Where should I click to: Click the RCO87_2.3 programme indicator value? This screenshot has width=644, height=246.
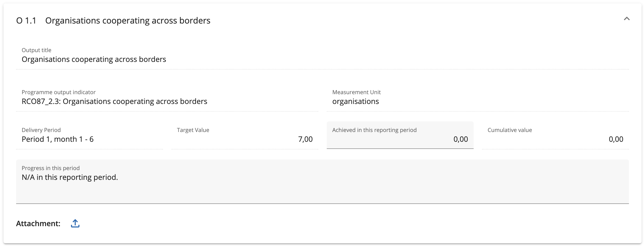(114, 101)
